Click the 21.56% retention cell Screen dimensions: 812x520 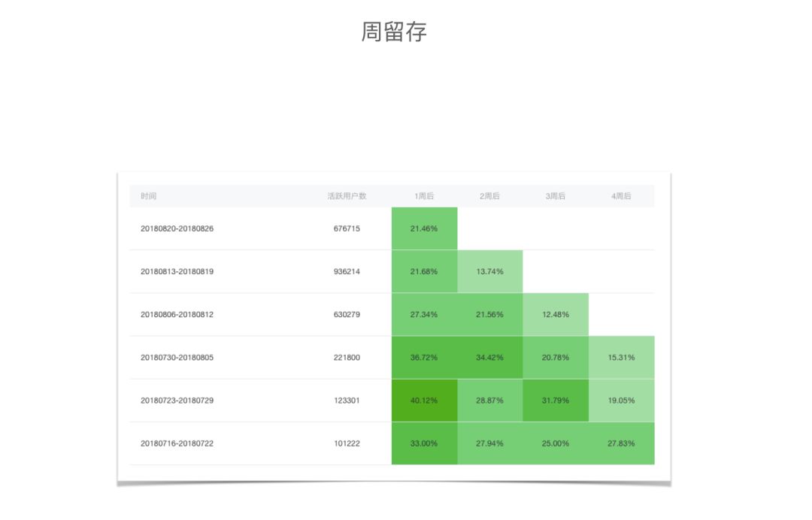click(x=490, y=315)
